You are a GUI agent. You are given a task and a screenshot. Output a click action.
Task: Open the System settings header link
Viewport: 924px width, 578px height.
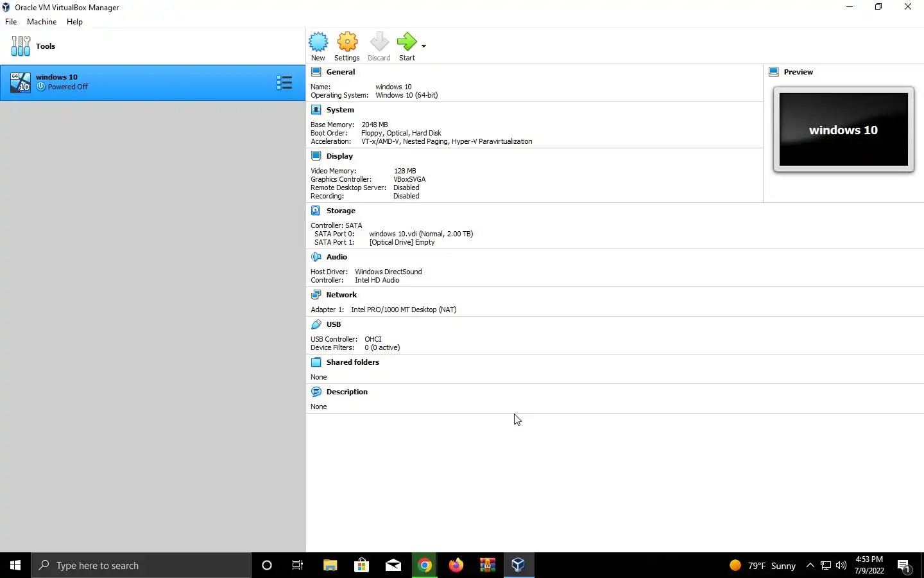(340, 110)
